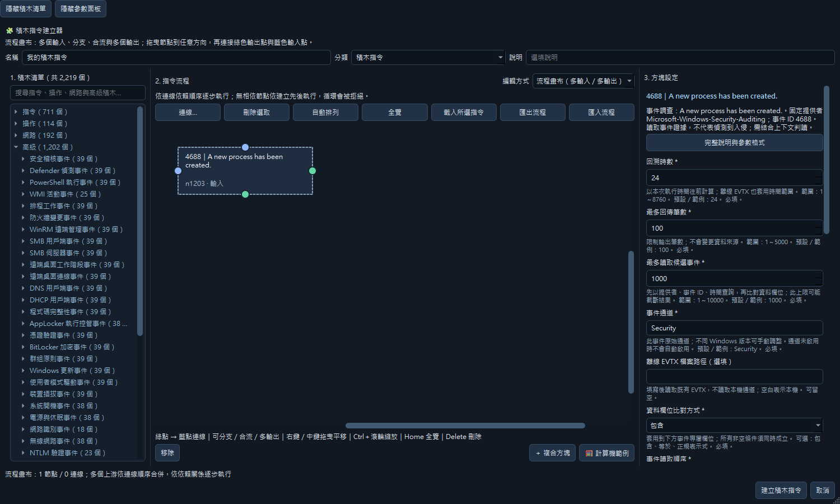
Task: Click the 建立積木指令 button
Action: click(x=781, y=490)
